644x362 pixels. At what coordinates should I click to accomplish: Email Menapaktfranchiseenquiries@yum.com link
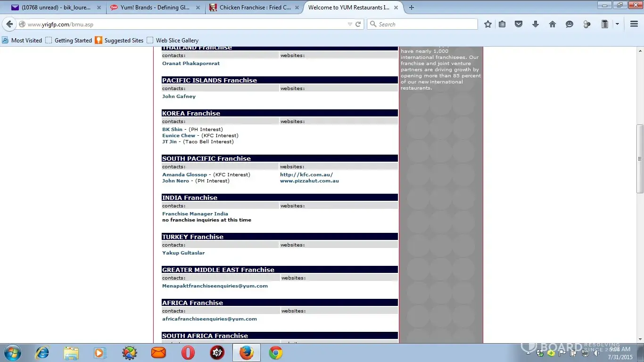(x=215, y=286)
